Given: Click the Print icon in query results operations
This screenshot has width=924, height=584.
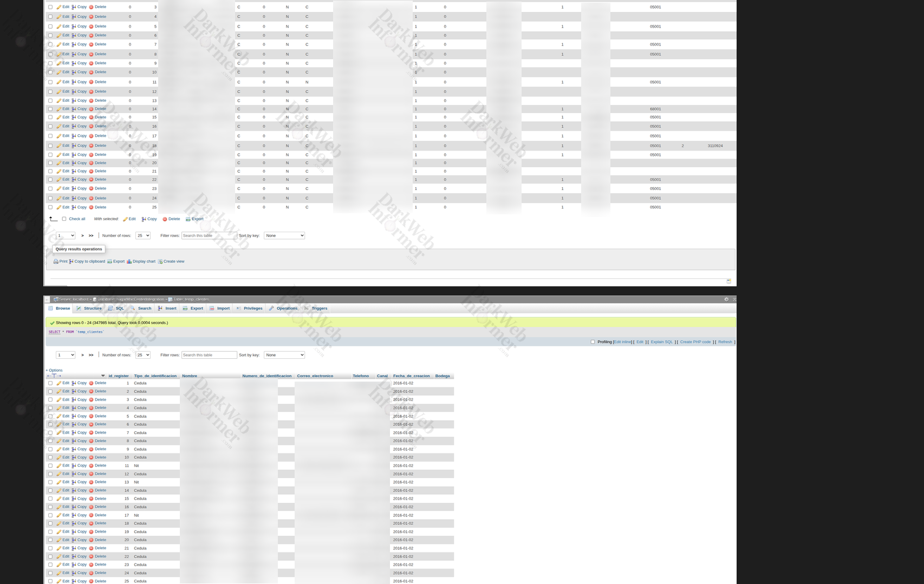Looking at the screenshot, I should [x=56, y=261].
